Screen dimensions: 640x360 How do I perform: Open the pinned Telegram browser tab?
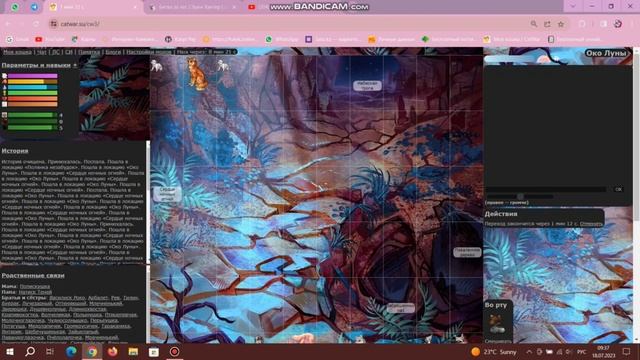pos(34,7)
